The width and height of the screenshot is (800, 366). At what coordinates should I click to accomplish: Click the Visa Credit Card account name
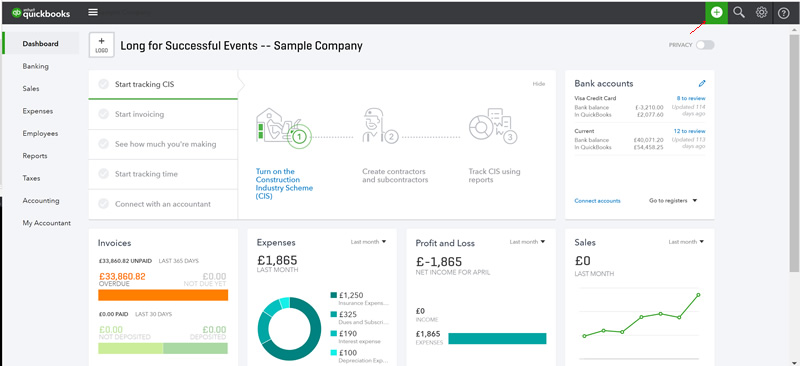click(x=595, y=98)
